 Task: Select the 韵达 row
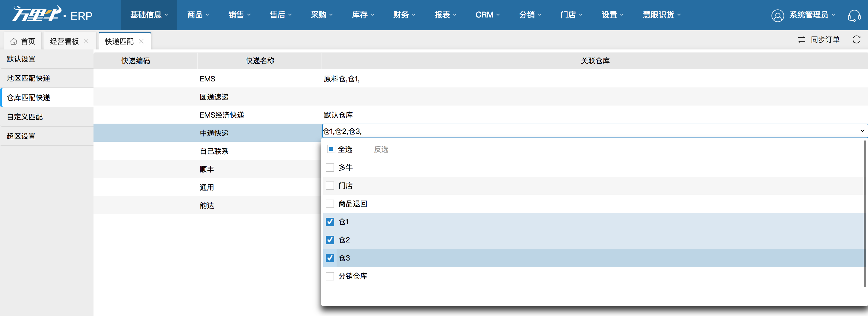click(x=207, y=206)
